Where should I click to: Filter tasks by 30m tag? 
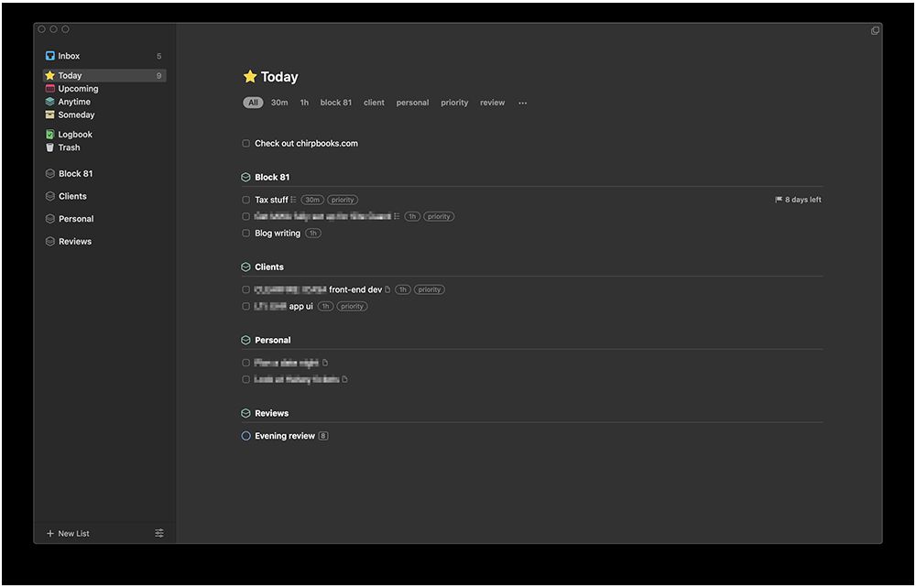279,103
